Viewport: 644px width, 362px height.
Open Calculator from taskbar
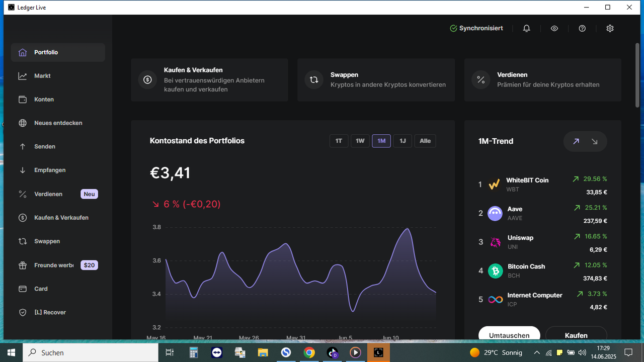click(x=194, y=352)
